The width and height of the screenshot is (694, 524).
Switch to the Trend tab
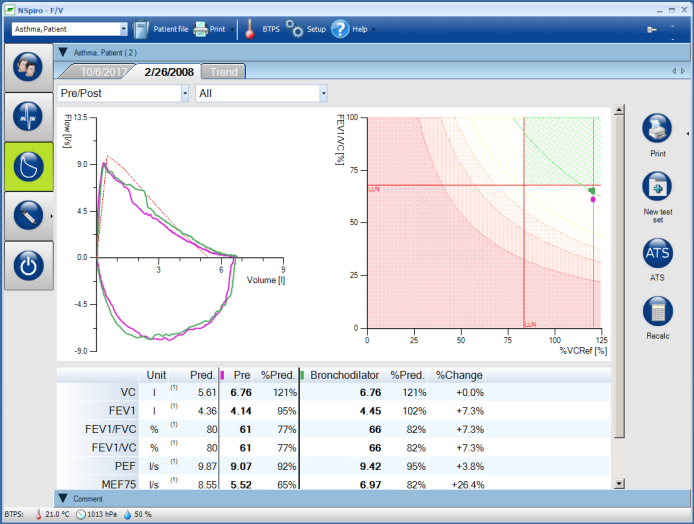pyautogui.click(x=224, y=72)
